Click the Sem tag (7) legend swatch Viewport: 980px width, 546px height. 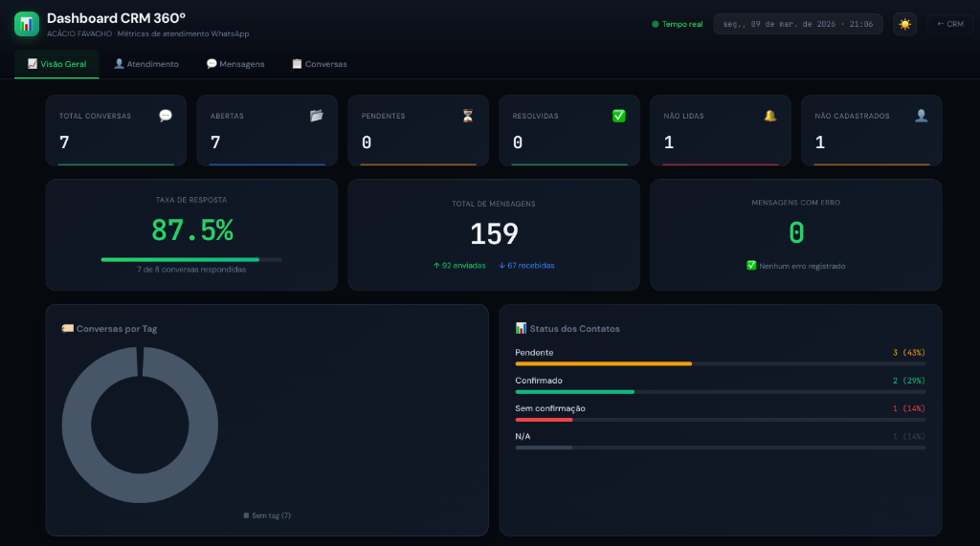pyautogui.click(x=246, y=515)
